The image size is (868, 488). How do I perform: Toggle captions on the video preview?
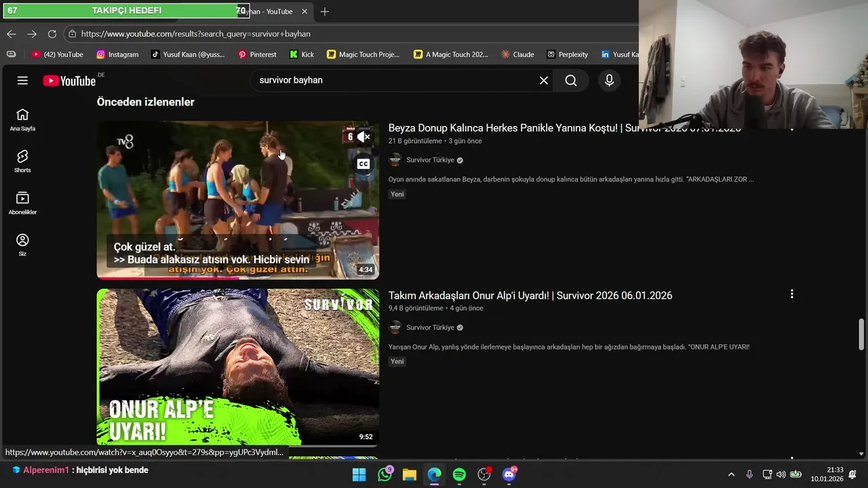tap(363, 164)
